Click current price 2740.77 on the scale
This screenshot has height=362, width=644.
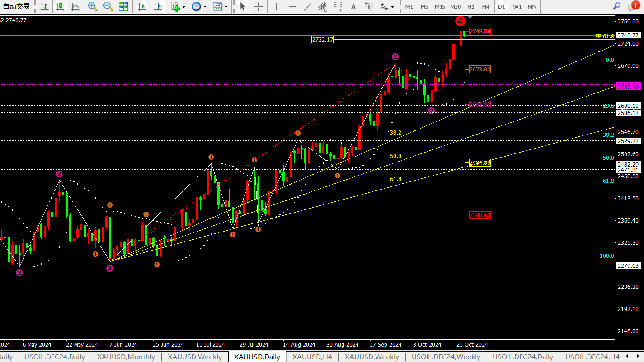click(629, 35)
